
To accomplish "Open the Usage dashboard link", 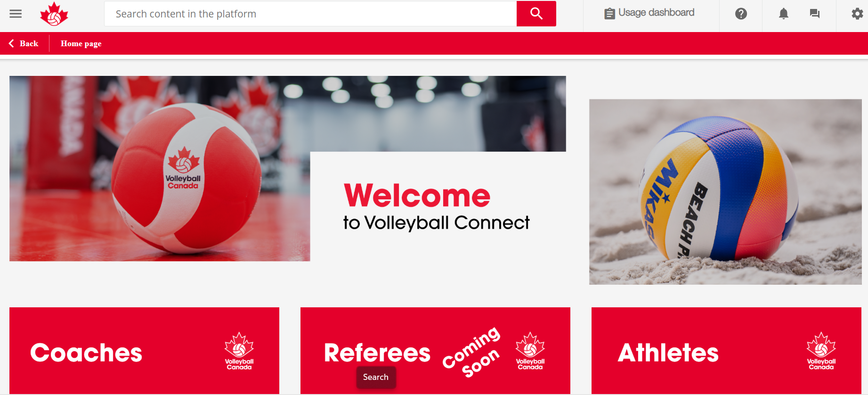I will (650, 13).
